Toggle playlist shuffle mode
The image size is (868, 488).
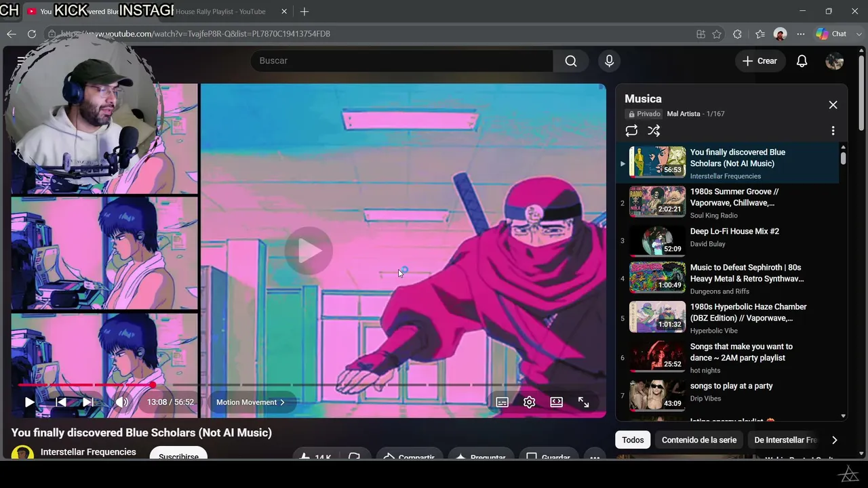pyautogui.click(x=654, y=131)
